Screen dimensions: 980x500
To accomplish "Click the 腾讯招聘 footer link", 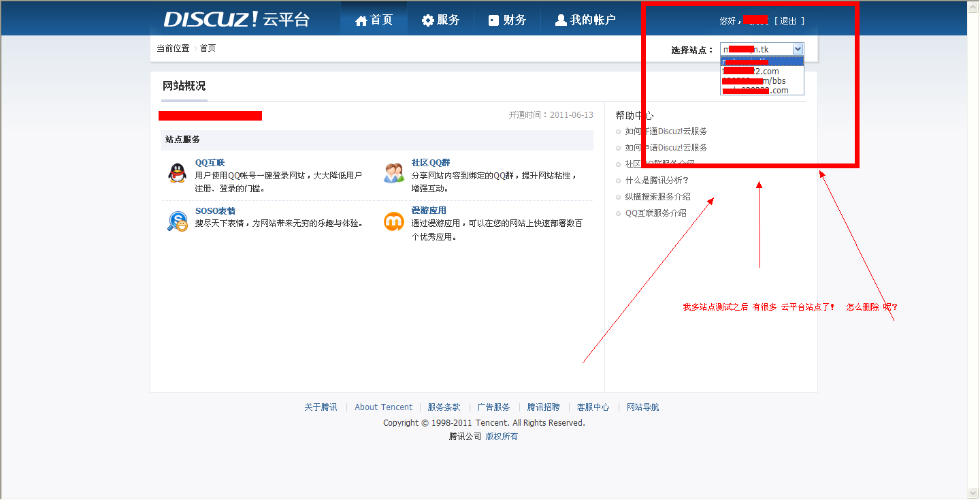I will point(543,407).
